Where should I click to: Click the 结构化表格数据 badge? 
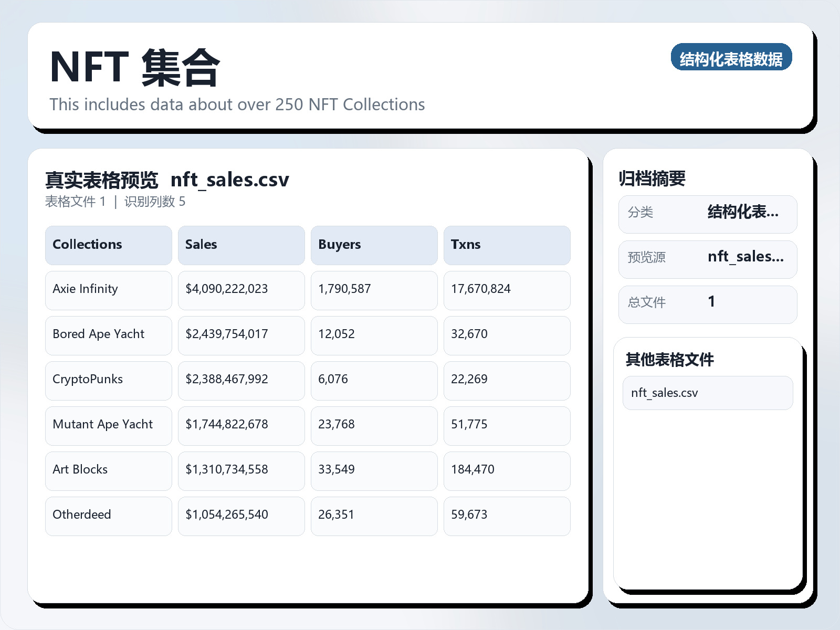click(x=732, y=58)
